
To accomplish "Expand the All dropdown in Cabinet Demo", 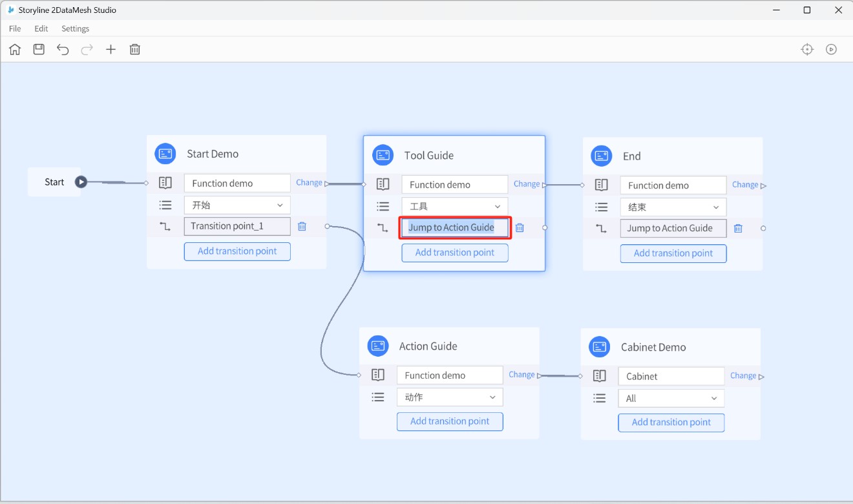I will (x=671, y=399).
